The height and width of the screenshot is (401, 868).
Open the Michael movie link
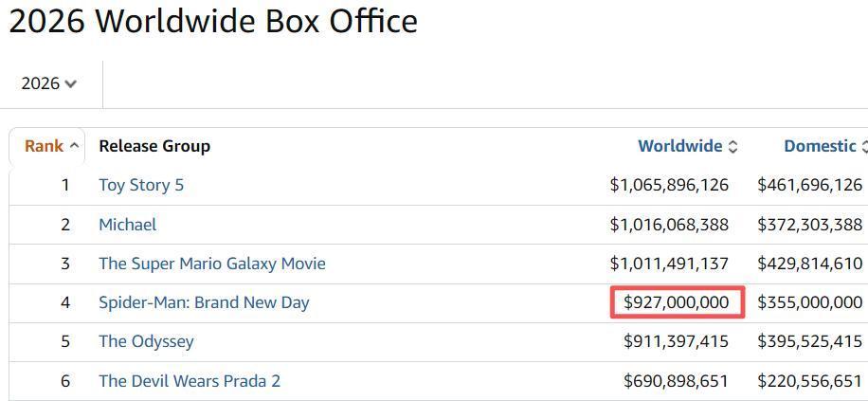coord(127,225)
